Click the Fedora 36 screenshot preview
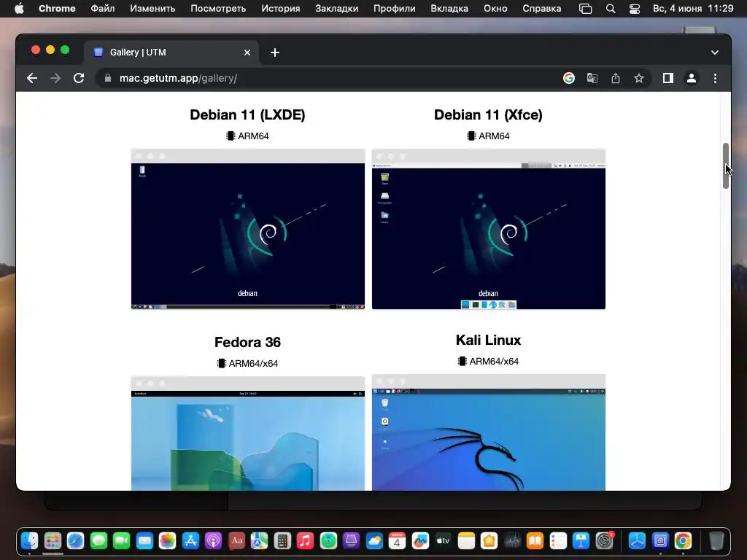Viewport: 747px width, 560px height. pyautogui.click(x=248, y=433)
